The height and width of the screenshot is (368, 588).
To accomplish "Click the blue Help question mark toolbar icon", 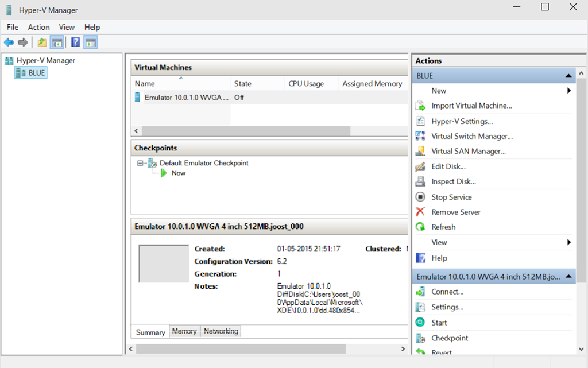I will 75,42.
